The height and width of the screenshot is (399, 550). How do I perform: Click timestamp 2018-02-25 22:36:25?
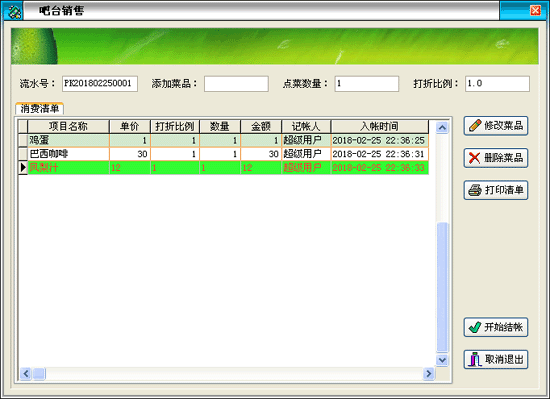click(x=379, y=141)
